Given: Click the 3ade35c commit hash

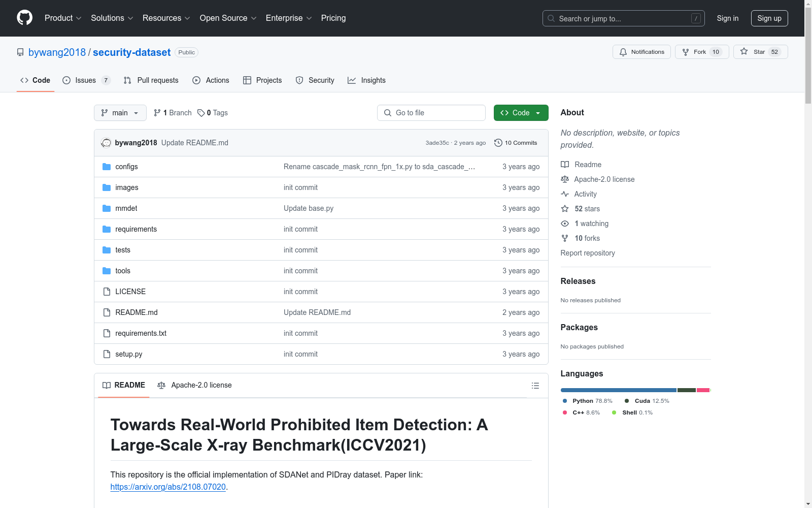Looking at the screenshot, I should coord(437,143).
